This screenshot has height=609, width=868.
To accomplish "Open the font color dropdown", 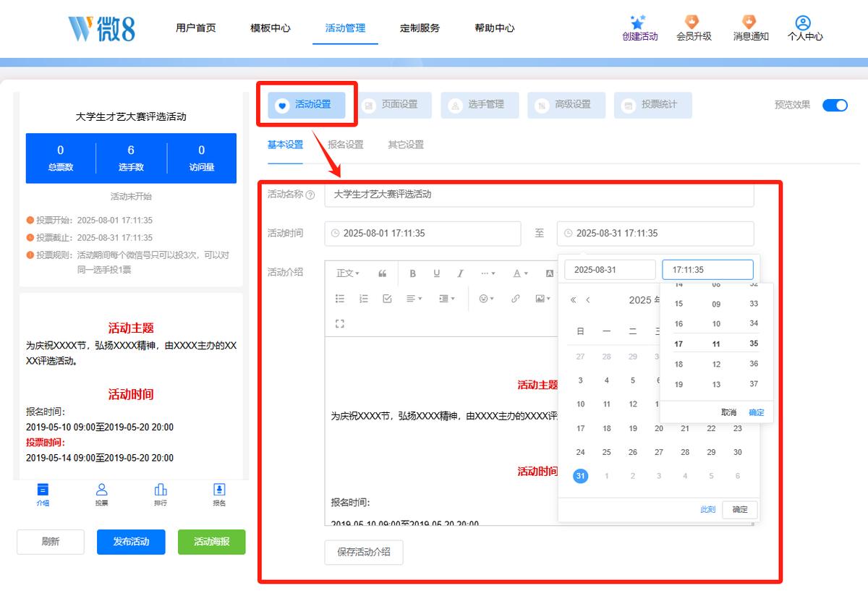I will click(x=521, y=273).
